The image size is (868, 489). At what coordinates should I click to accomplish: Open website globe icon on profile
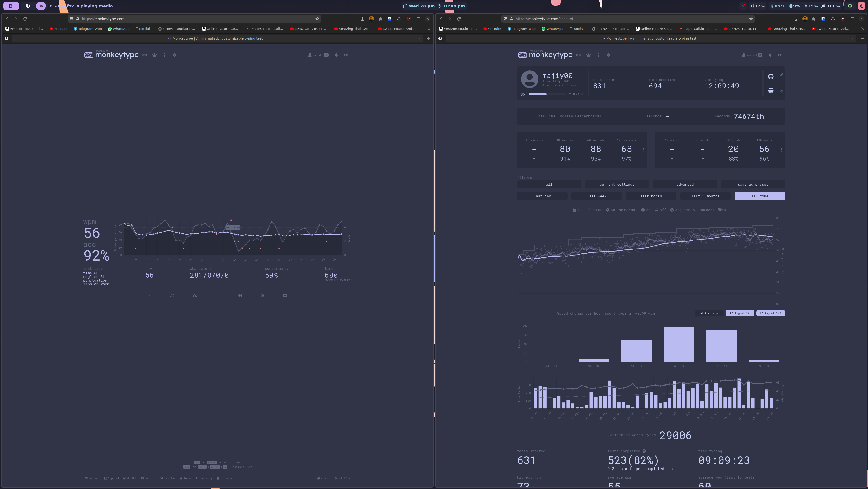[771, 90]
